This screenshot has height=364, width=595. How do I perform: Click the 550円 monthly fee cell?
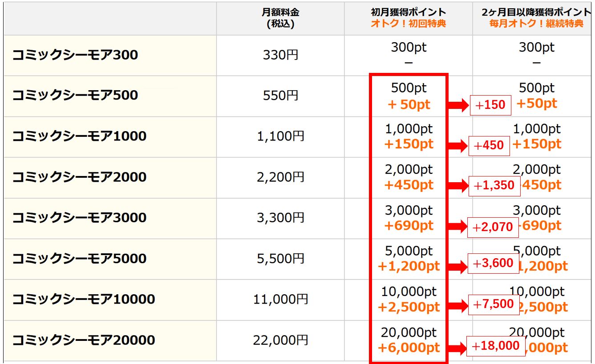[x=280, y=96]
